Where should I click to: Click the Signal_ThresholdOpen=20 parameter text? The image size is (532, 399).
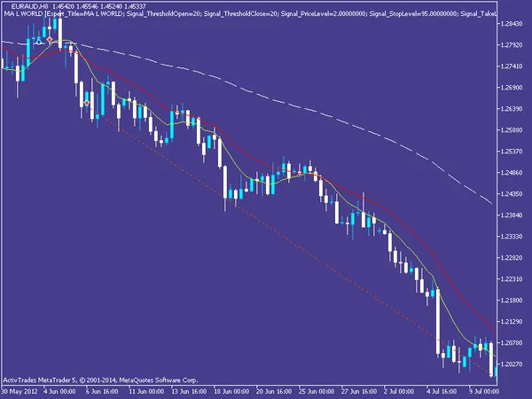[x=163, y=14]
